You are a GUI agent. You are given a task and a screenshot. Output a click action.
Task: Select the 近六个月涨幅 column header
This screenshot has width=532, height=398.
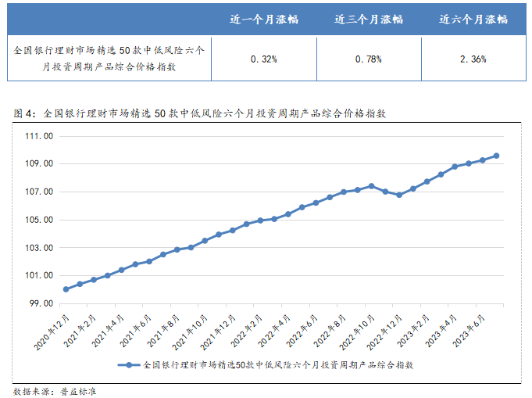[x=473, y=19]
